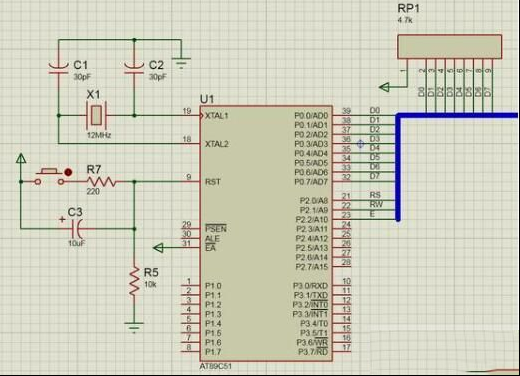
Task: Select the P3.0/RXD pin on U1
Action: [310, 286]
